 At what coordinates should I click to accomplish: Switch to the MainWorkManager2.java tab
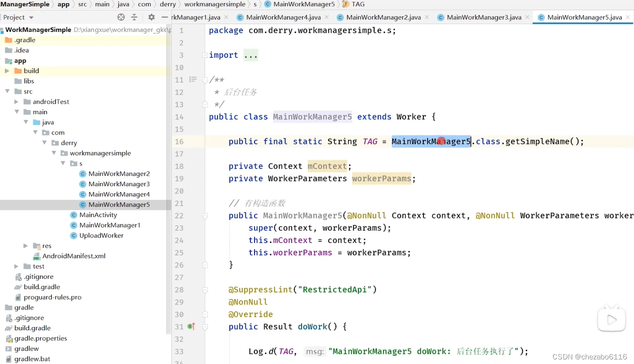[383, 17]
